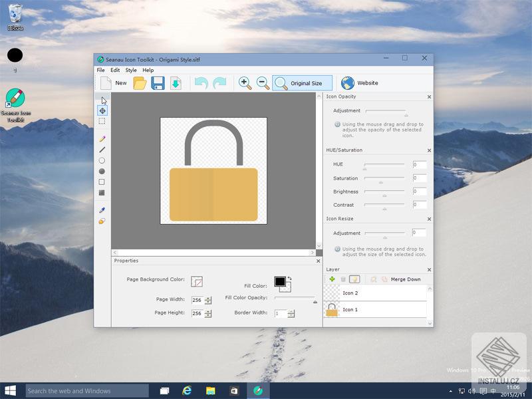
Task: Click the canvas horizontal scrollbar right arrow
Action: tap(312, 253)
